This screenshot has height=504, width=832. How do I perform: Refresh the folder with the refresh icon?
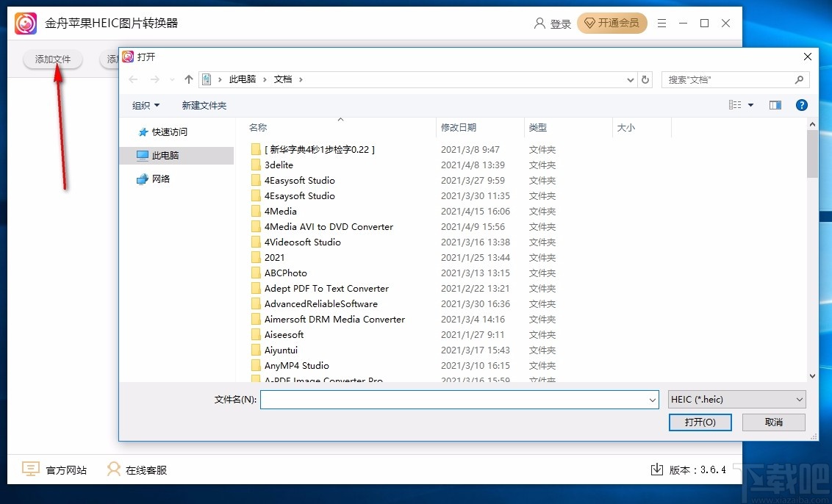(645, 79)
